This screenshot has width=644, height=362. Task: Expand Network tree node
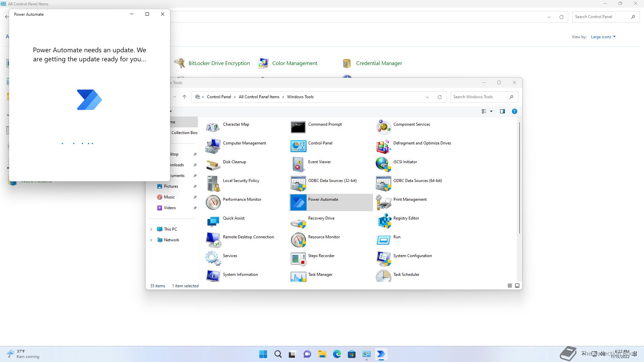click(151, 240)
